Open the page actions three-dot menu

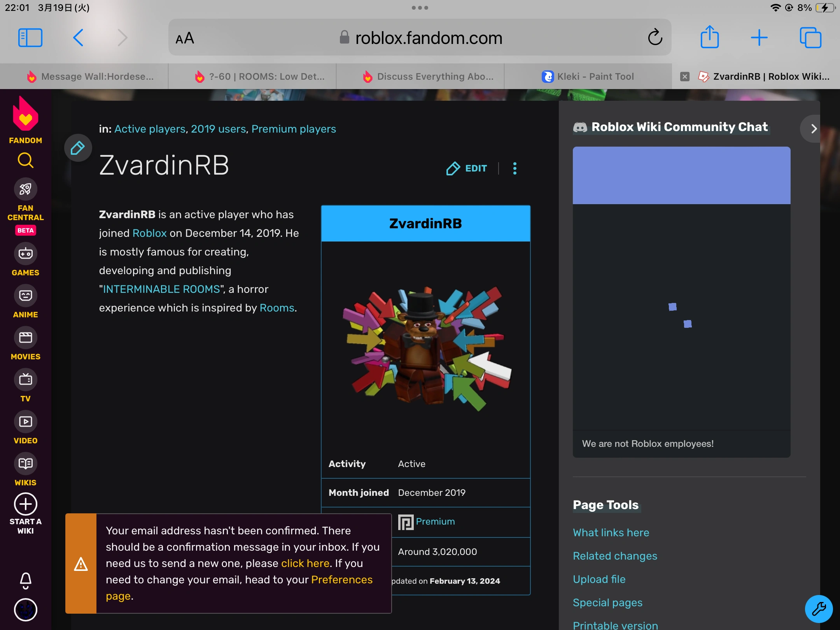click(x=515, y=168)
